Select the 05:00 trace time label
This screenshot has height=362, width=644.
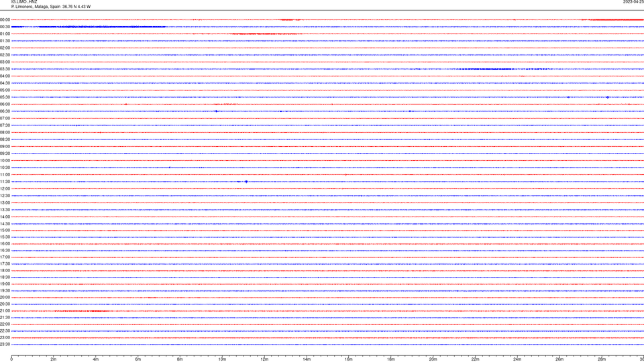pos(5,90)
